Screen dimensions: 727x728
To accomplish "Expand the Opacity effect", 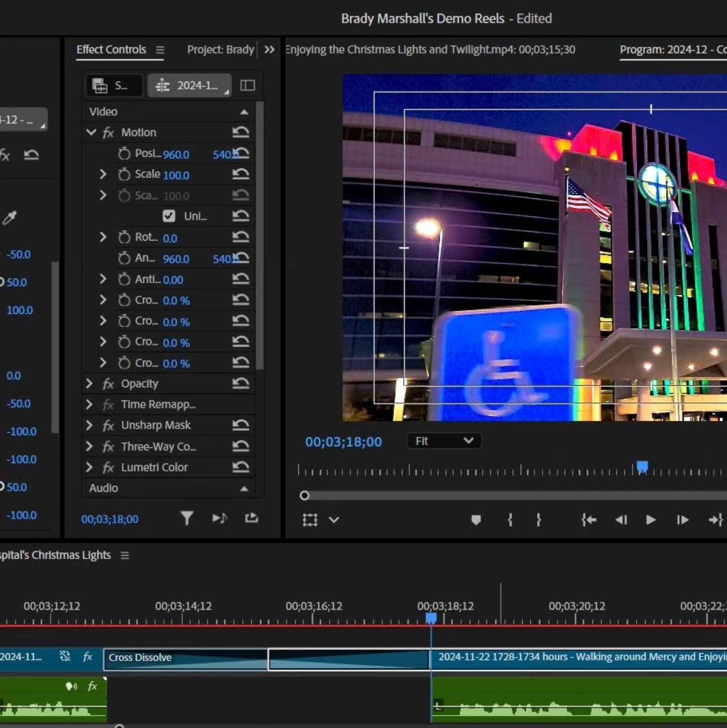I will (89, 384).
